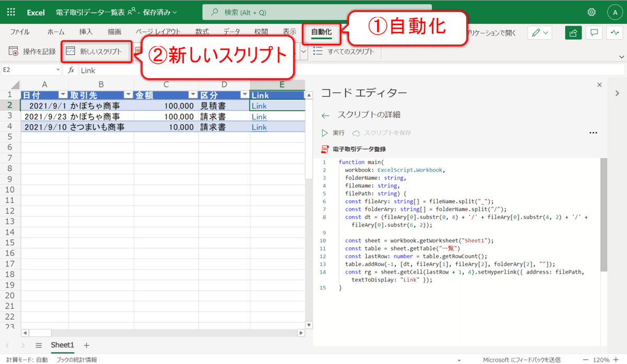This screenshot has height=364, width=627.
Task: Switch to the 数式 tab
Action: tap(202, 32)
